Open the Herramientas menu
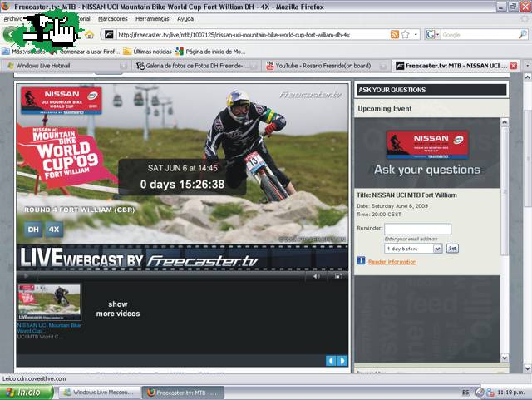The image size is (532, 400). pyautogui.click(x=152, y=19)
